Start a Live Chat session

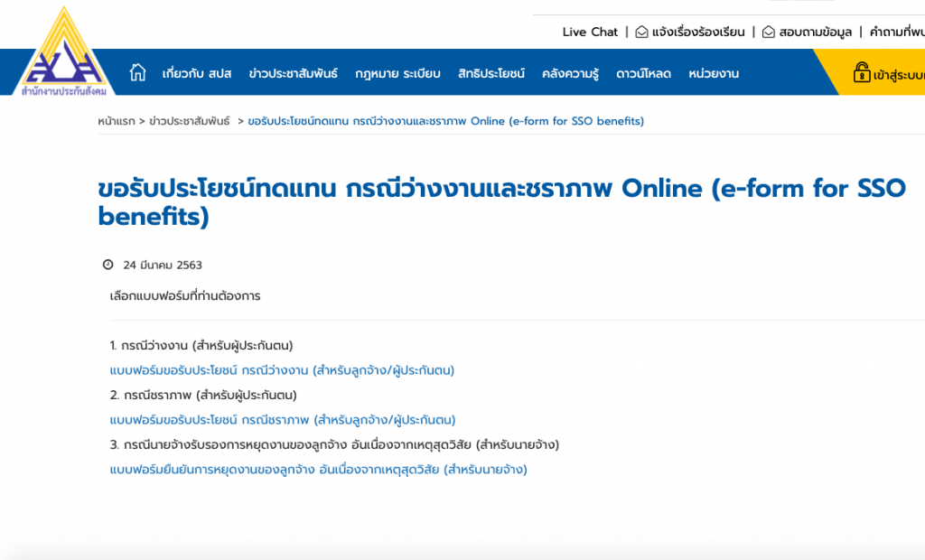[589, 32]
